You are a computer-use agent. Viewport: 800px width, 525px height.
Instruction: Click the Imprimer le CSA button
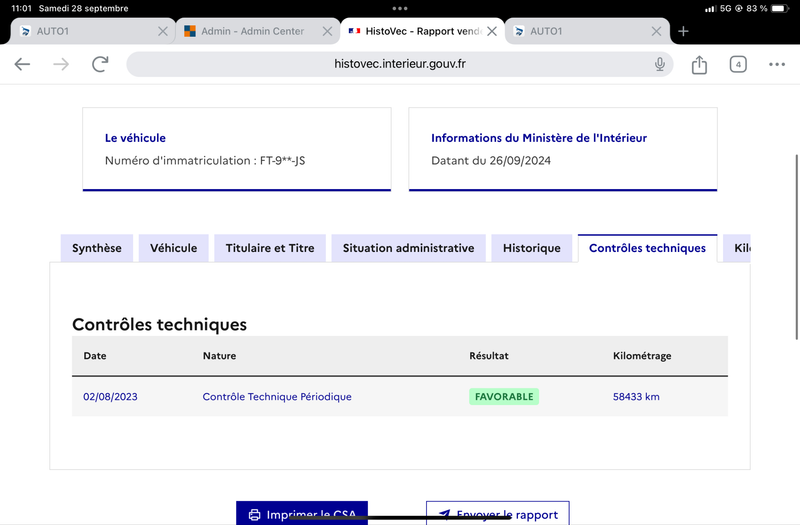(x=302, y=513)
